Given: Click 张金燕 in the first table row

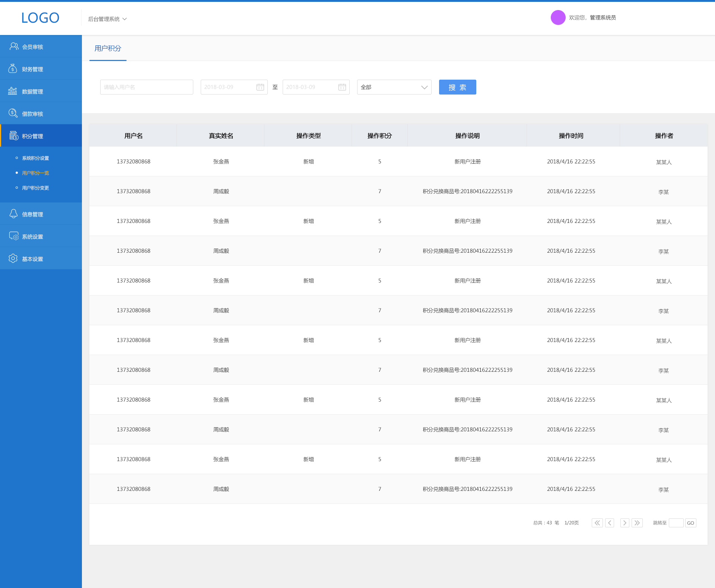Looking at the screenshot, I should click(221, 162).
